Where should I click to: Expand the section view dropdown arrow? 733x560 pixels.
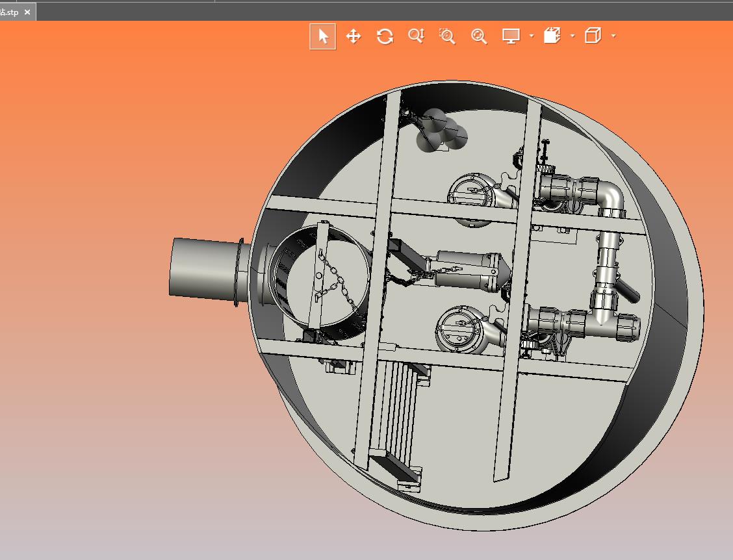(572, 36)
